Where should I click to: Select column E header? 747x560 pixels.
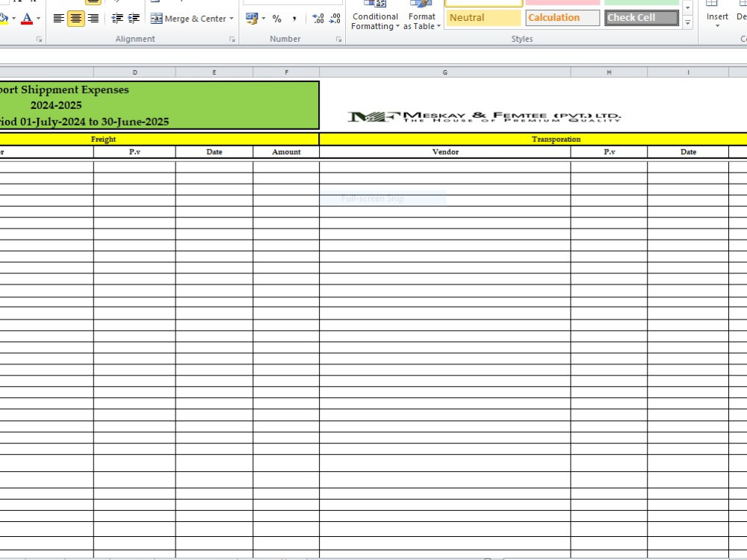pyautogui.click(x=214, y=72)
